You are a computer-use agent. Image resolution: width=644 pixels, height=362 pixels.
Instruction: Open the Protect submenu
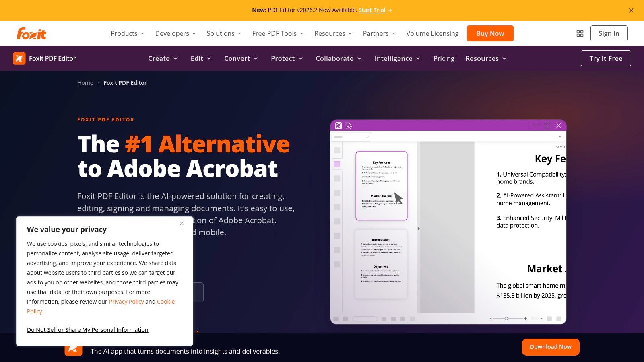click(287, 58)
